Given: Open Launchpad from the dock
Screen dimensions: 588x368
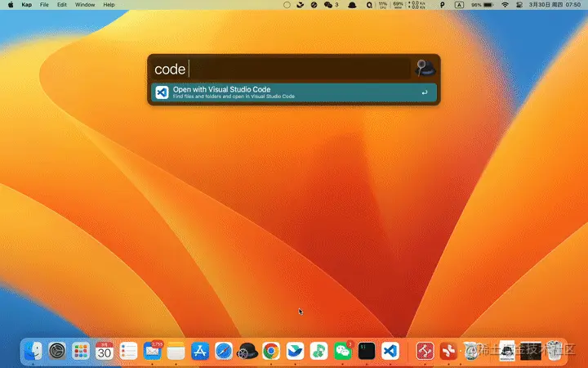Looking at the screenshot, I should [x=81, y=351].
